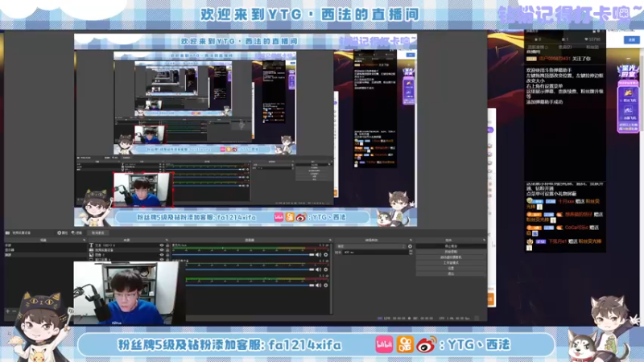The image size is (644, 362).
Task: Mute the first audio mixer channel
Action: (318, 255)
